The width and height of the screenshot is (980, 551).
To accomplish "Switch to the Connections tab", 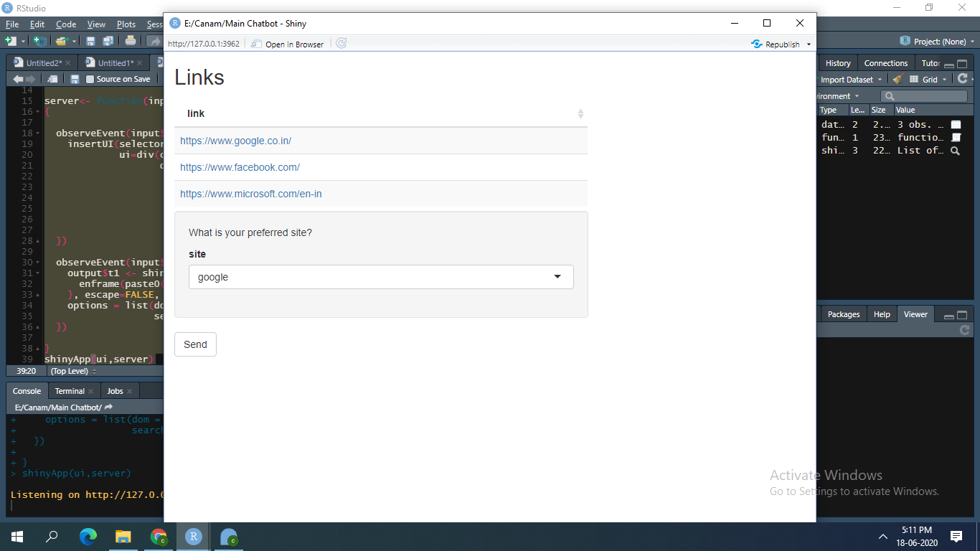I will tap(886, 63).
